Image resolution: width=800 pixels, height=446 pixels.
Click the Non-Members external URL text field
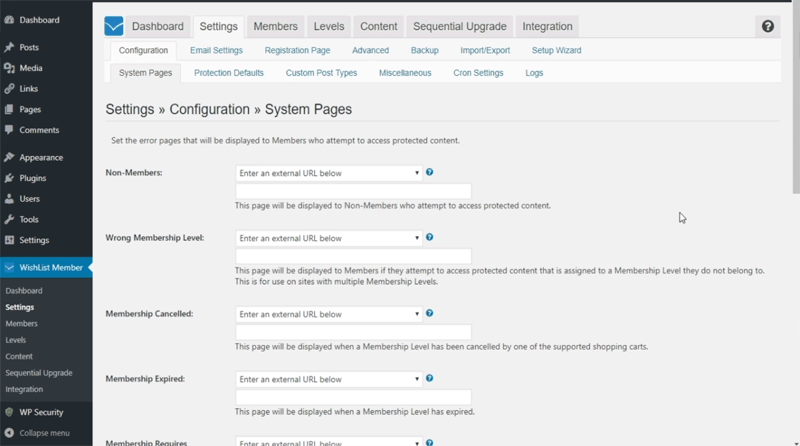click(x=353, y=191)
